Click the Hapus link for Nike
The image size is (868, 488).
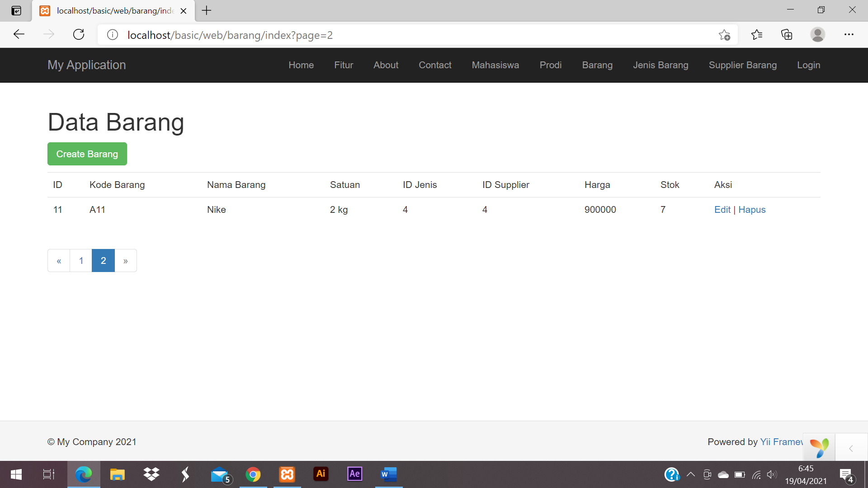click(x=752, y=210)
